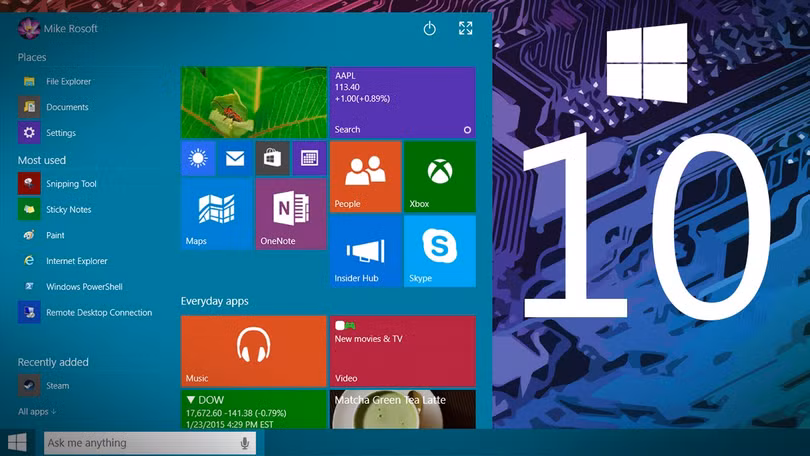Open the AAPL stock Search tile
Image resolution: width=810 pixels, height=456 pixels.
pyautogui.click(x=403, y=102)
